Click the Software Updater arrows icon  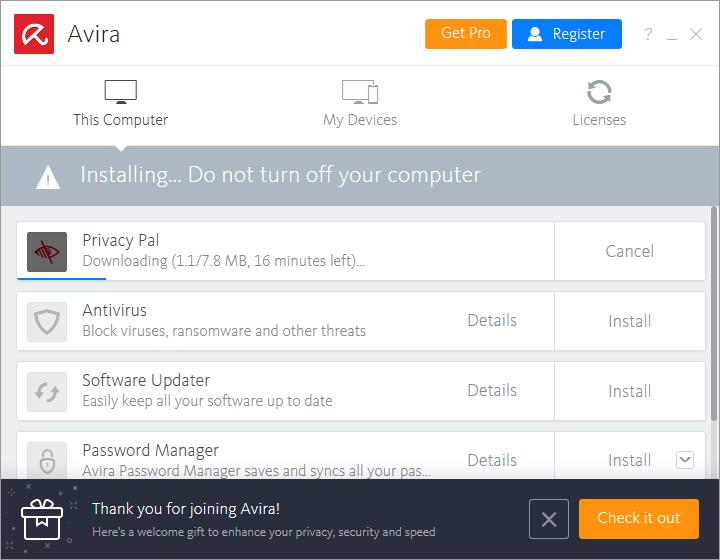(x=47, y=392)
